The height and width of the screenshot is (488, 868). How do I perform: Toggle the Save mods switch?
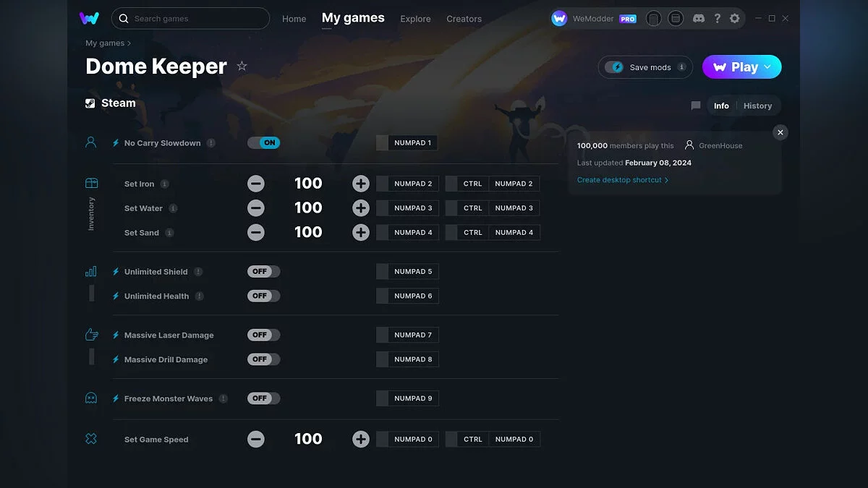pyautogui.click(x=614, y=67)
